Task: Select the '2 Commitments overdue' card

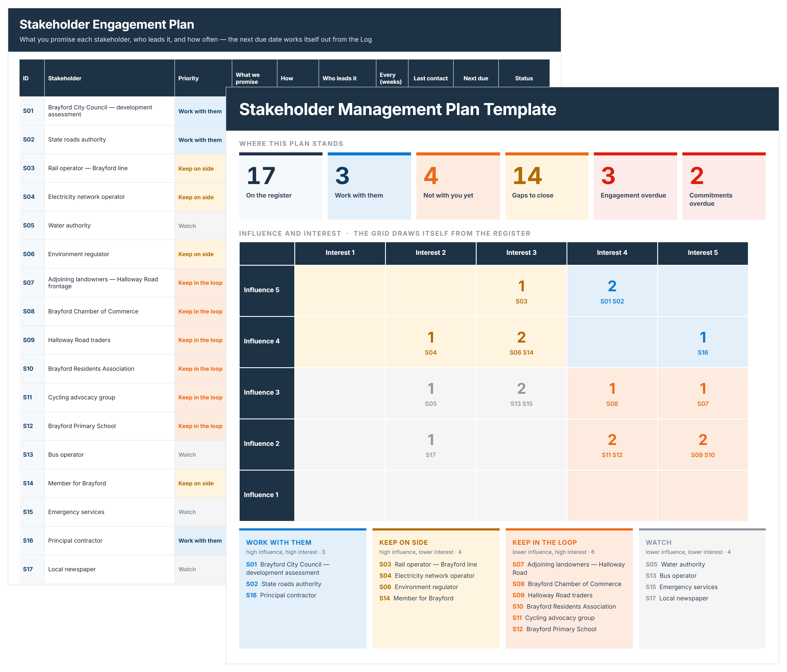Action: [x=724, y=186]
